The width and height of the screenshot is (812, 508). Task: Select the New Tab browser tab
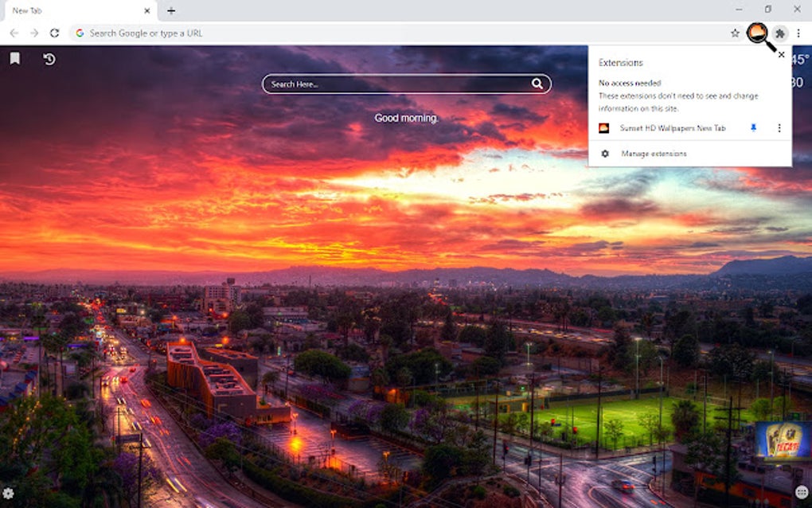[80, 11]
